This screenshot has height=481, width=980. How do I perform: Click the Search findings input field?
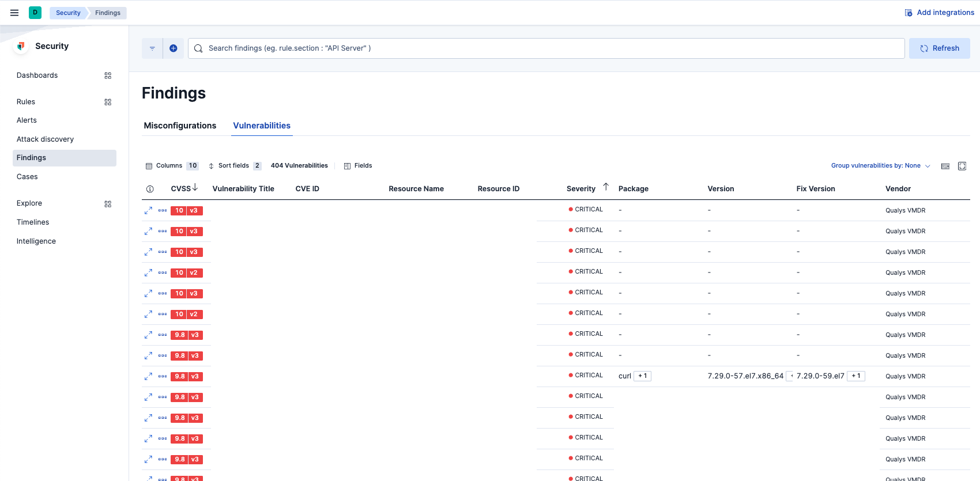(548, 48)
